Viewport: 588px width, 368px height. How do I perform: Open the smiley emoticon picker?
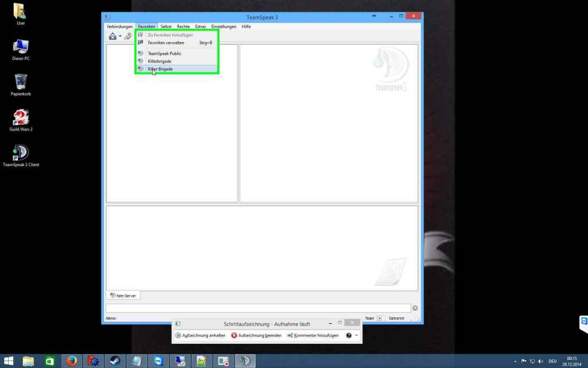tap(415, 308)
